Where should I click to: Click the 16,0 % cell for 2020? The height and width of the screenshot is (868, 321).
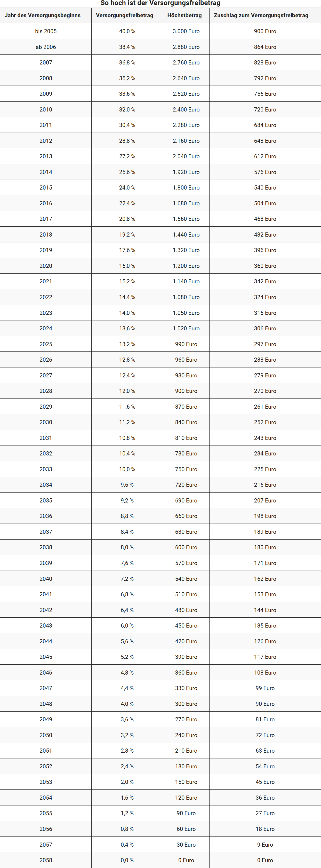(x=127, y=266)
